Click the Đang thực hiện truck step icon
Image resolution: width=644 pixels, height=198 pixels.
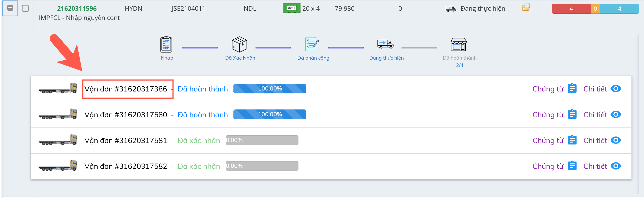click(x=385, y=44)
